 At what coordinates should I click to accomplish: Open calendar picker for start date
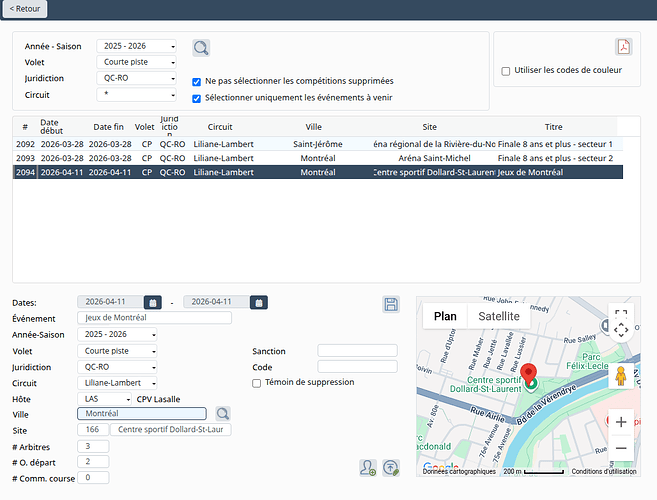point(153,302)
